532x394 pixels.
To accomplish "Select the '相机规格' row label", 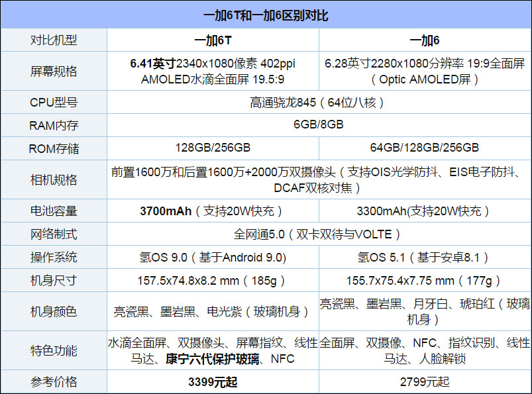I will [x=54, y=179].
